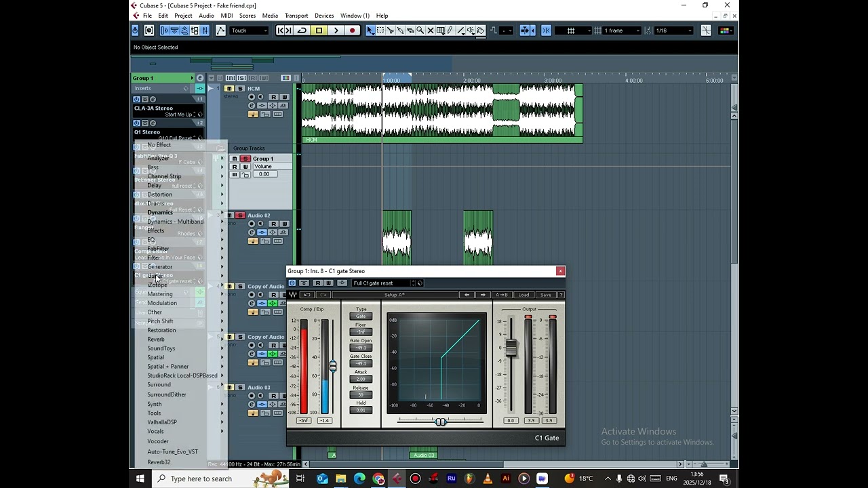
Task: Select the Zoom magnifier tool
Action: 420,30
